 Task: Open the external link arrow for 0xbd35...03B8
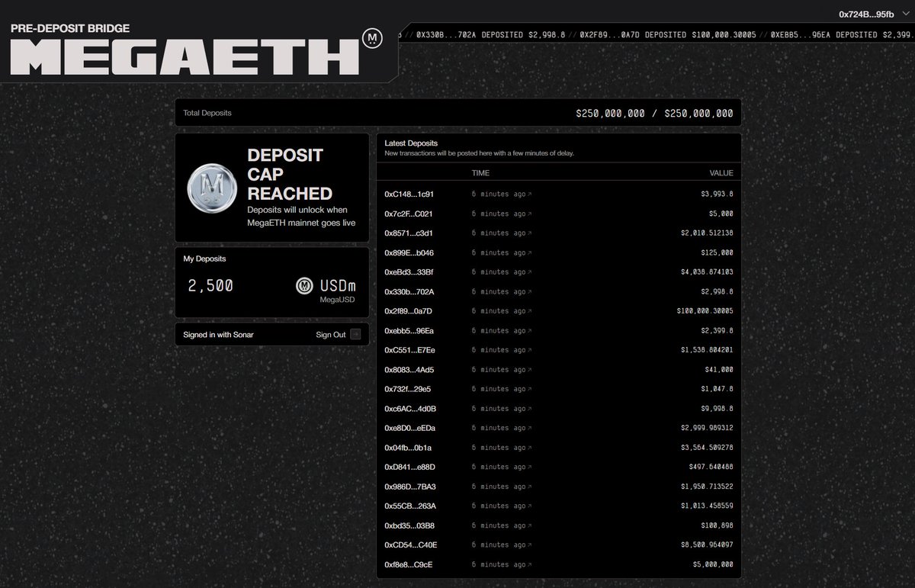(530, 525)
